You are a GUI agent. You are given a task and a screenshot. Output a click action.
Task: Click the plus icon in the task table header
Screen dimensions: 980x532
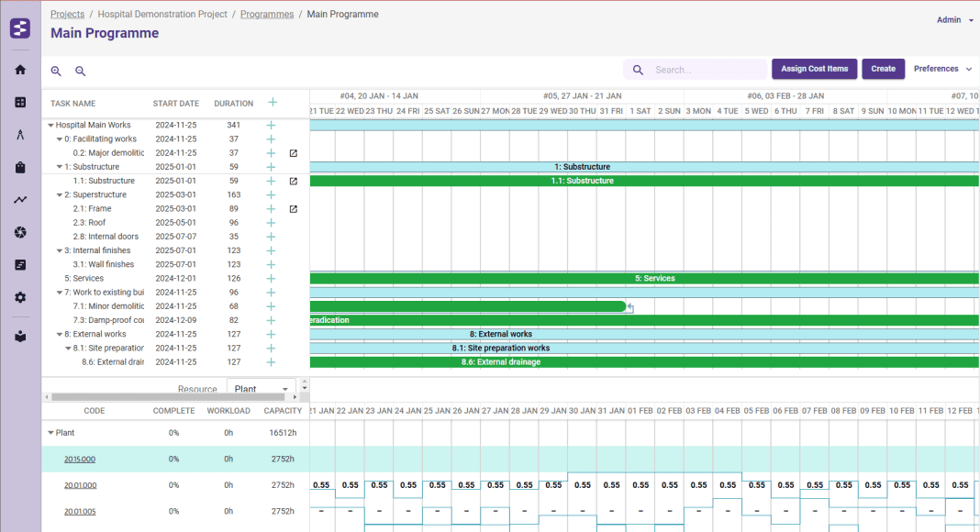(272, 103)
